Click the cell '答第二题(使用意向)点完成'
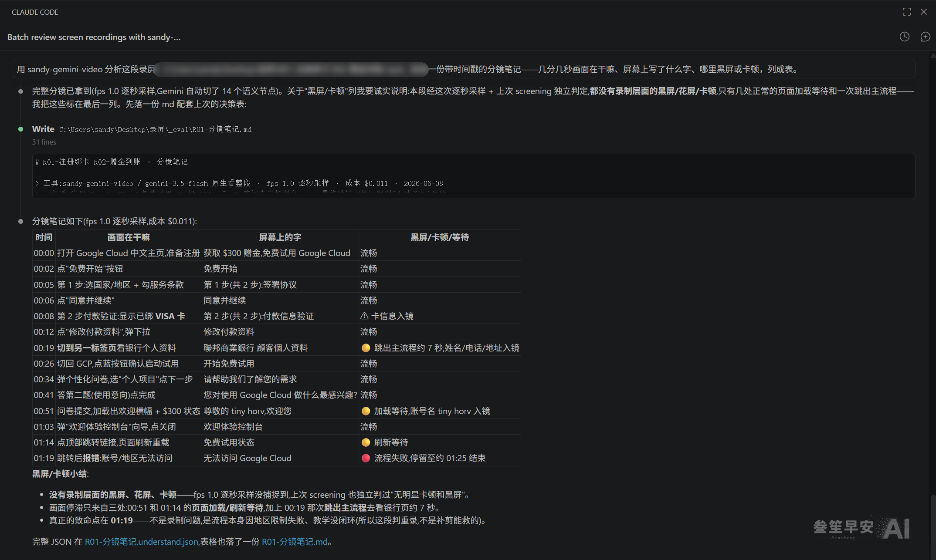Viewport: 936px width, 560px height. point(129,395)
